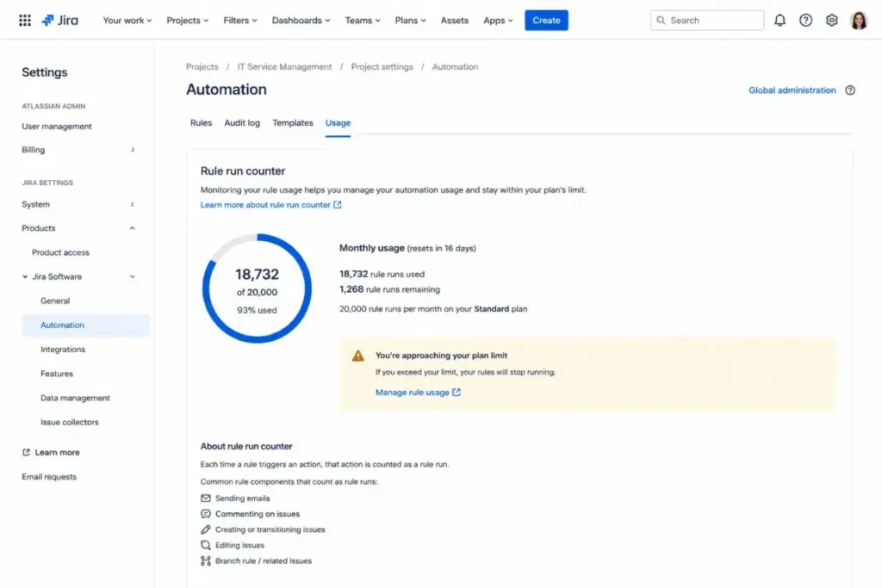Collapse the Products section chevron
Image resolution: width=882 pixels, height=588 pixels.
coord(132,228)
